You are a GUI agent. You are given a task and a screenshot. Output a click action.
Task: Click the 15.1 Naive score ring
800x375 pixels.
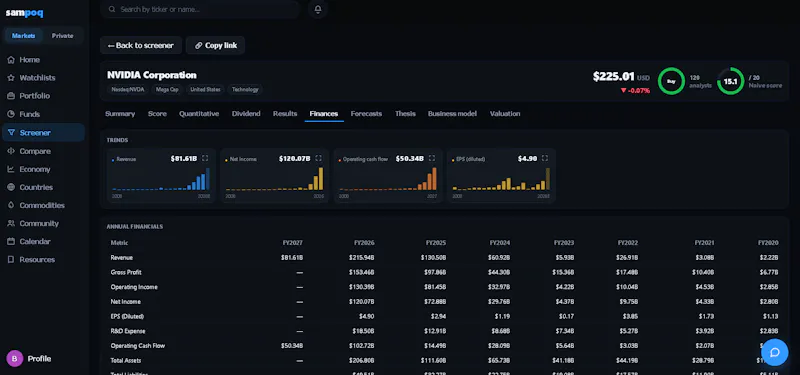[730, 81]
